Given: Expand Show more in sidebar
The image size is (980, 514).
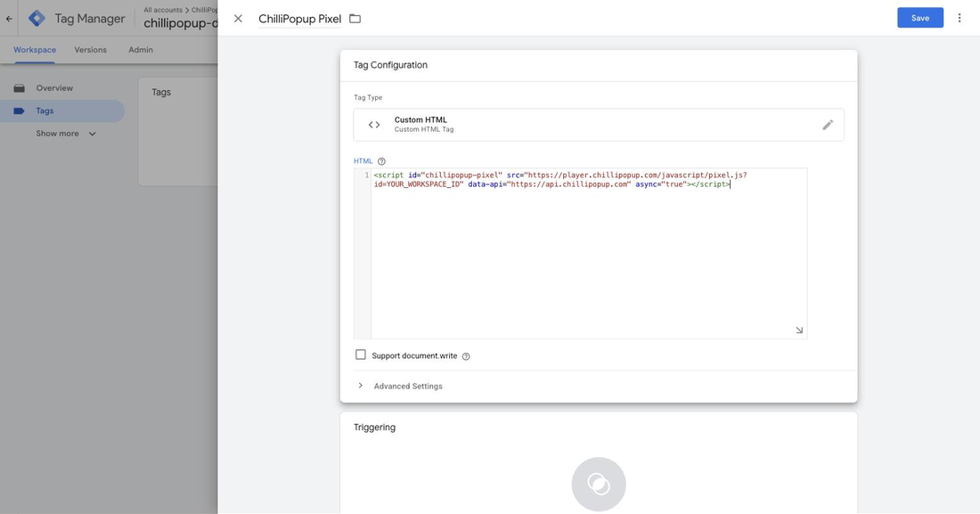Looking at the screenshot, I should (x=66, y=134).
